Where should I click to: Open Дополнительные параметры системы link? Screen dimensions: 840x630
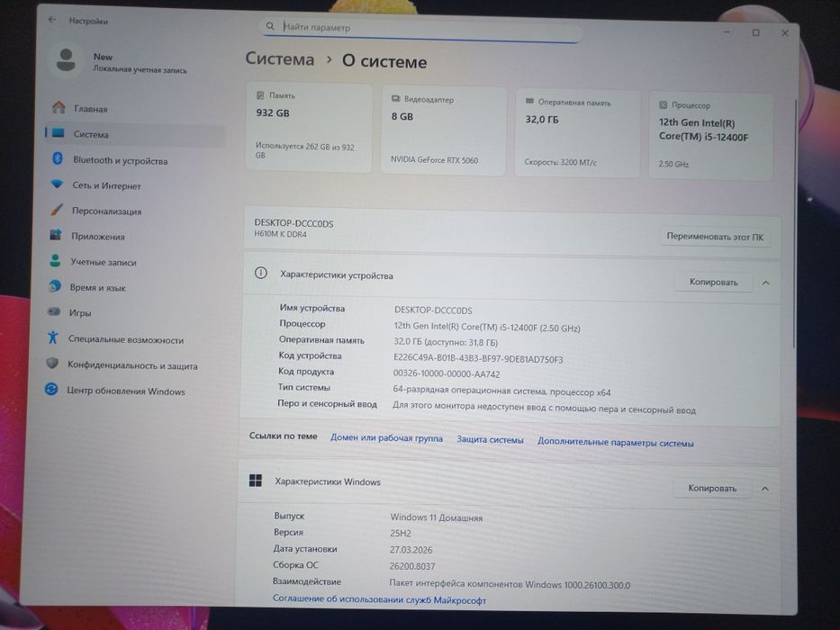(615, 443)
